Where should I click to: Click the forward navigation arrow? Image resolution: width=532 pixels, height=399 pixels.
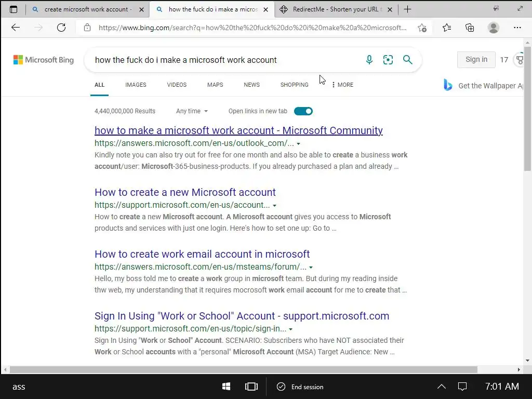(x=38, y=28)
